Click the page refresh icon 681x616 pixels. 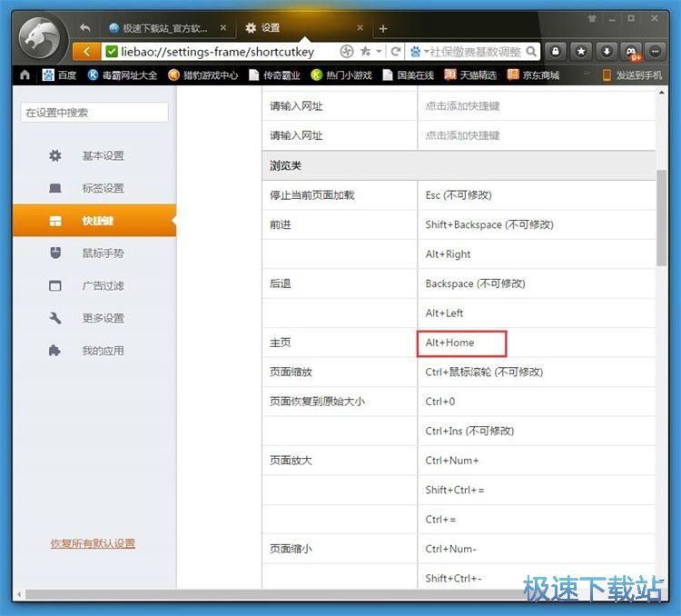click(x=396, y=52)
